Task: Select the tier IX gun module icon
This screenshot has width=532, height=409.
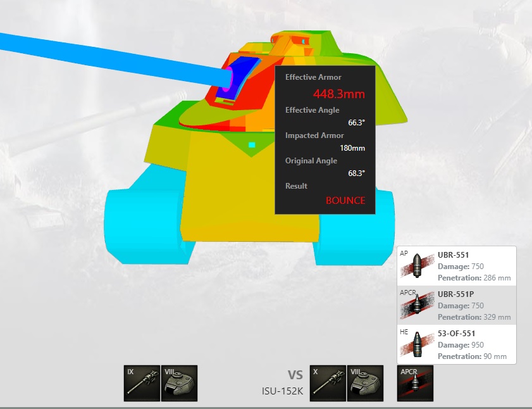Action: tap(142, 383)
